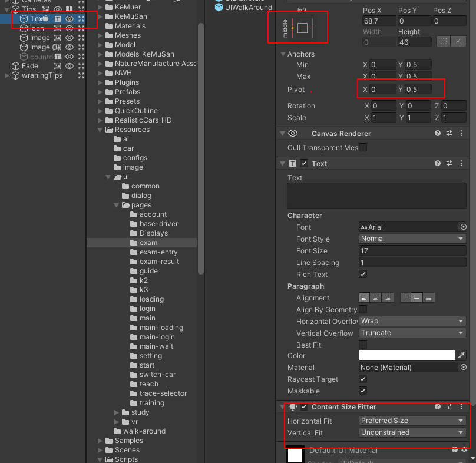Set horizontal alignment to center

point(375,297)
